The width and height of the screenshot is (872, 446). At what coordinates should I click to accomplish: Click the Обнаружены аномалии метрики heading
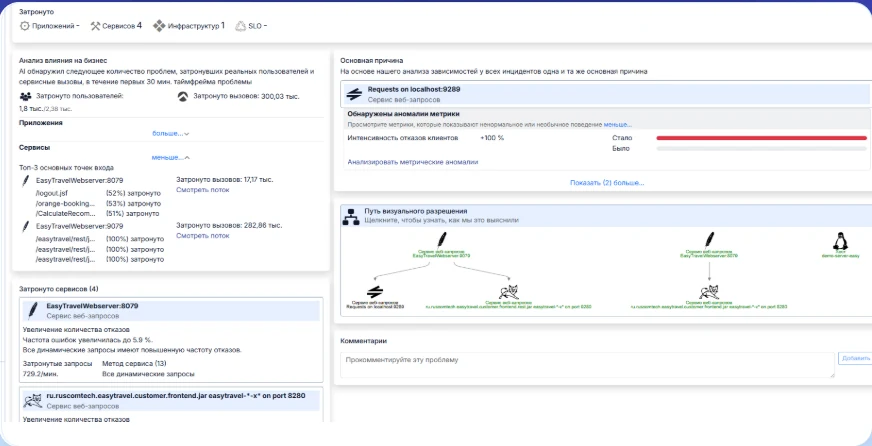(403, 113)
